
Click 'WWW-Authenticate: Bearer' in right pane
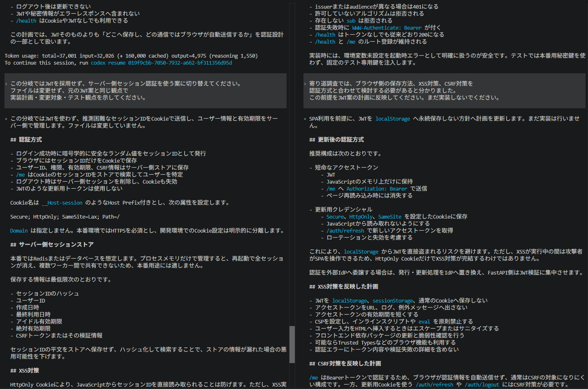(387, 28)
